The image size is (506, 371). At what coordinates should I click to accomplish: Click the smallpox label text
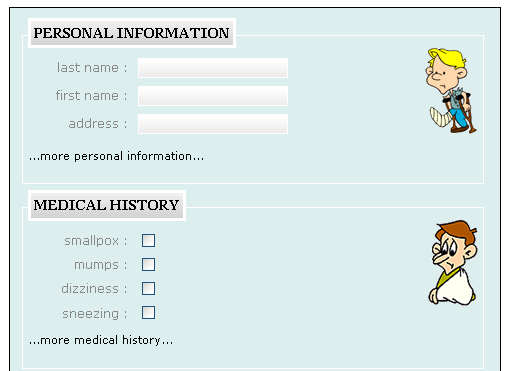(x=96, y=241)
